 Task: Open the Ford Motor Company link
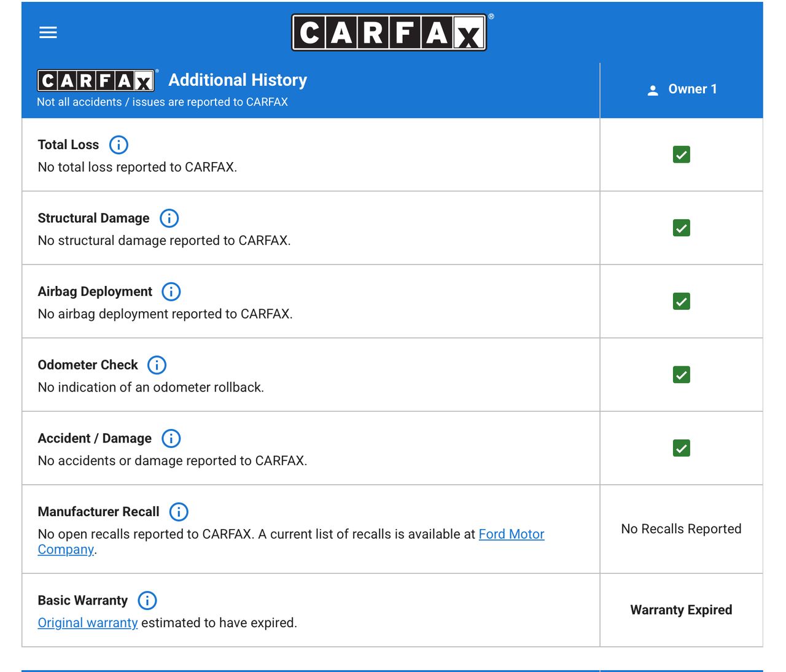pos(511,535)
